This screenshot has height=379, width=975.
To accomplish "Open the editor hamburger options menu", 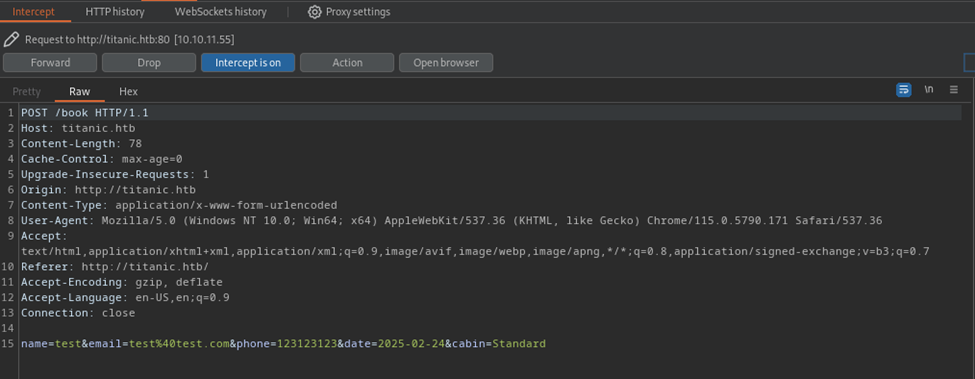I will (x=954, y=89).
